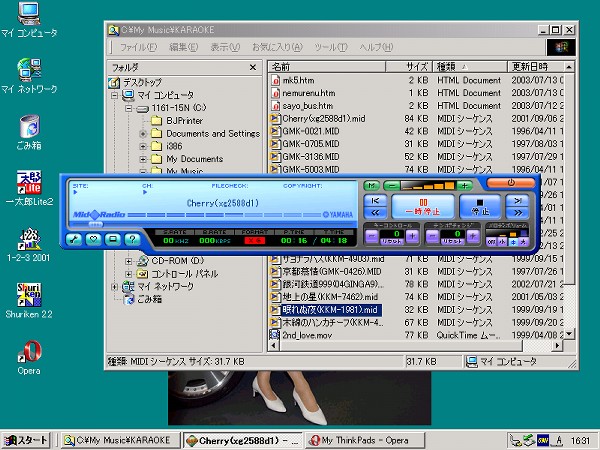Sort files by サイズ column header
Image resolution: width=600 pixels, height=450 pixels.
409,67
